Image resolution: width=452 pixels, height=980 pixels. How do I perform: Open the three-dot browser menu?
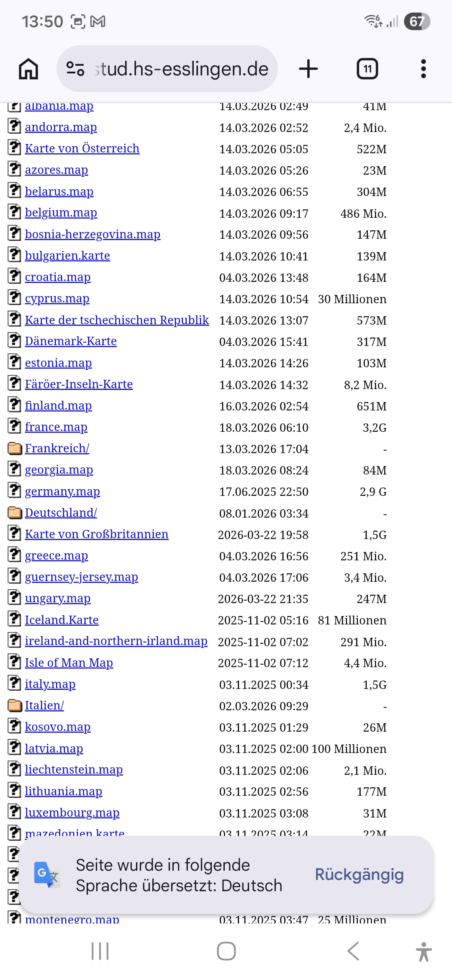point(423,69)
